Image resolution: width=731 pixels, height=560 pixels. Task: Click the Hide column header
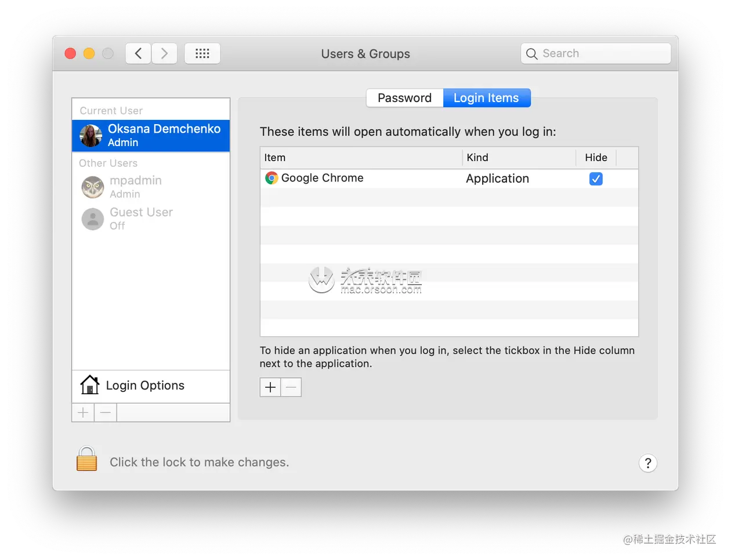(x=596, y=158)
